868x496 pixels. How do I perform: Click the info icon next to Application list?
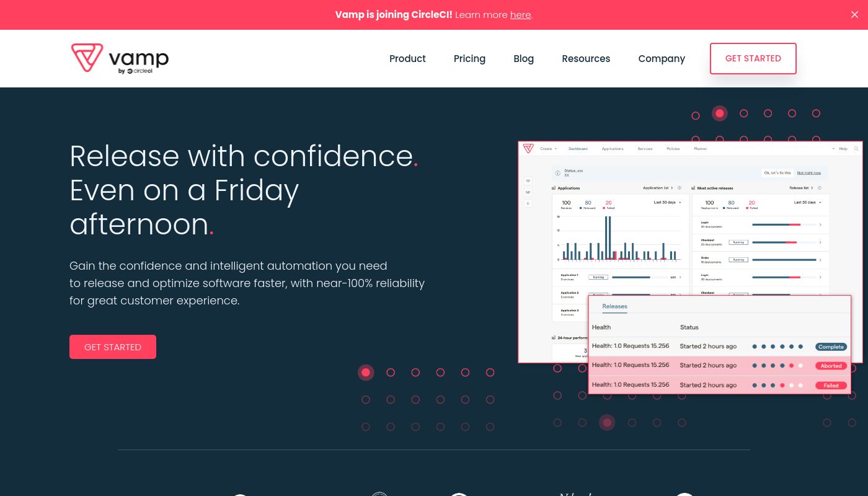coord(680,188)
